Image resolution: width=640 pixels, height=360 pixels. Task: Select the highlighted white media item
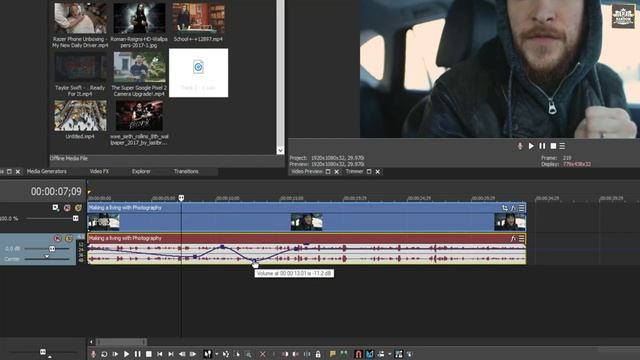198,73
